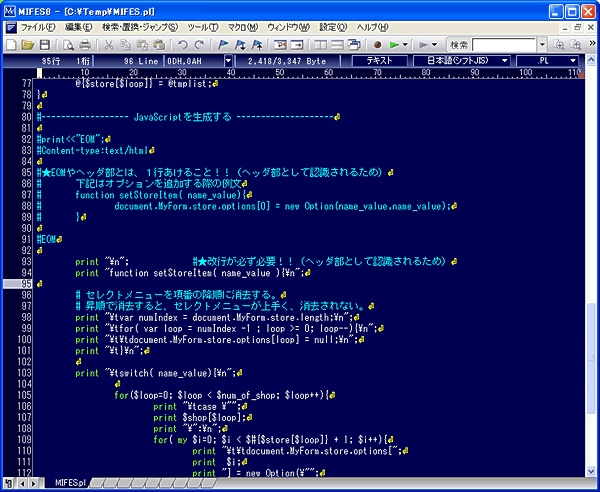Click the second paste clipboard icon
600x492 pixels.
[159, 45]
